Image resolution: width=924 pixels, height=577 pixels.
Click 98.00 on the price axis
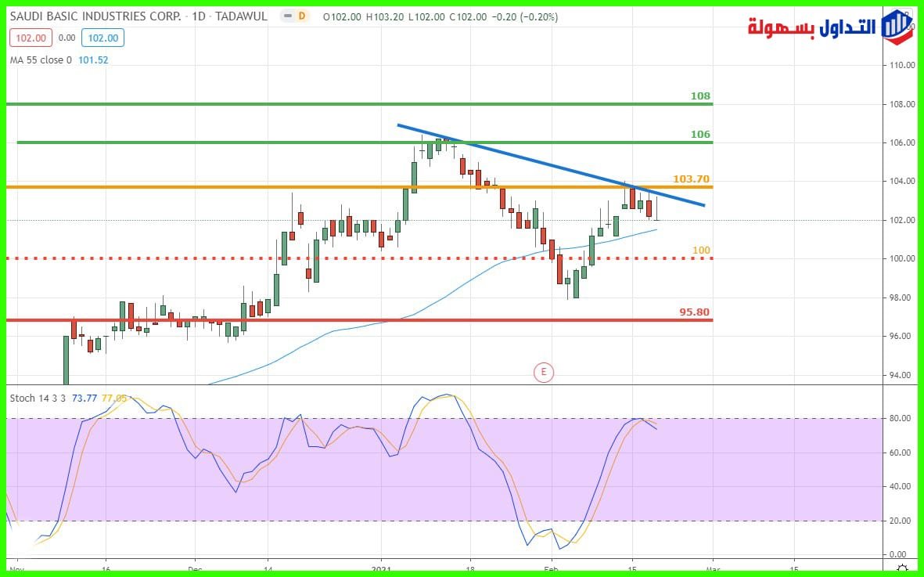[x=904, y=298]
